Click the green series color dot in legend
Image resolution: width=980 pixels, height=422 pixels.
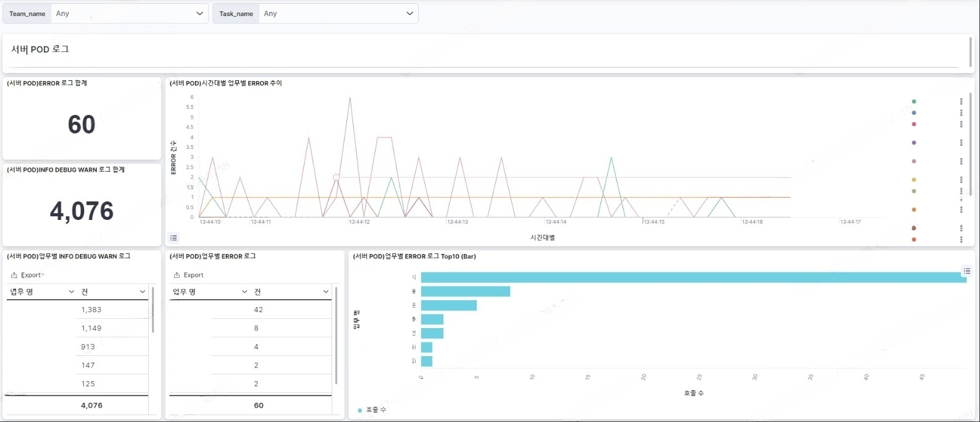pos(914,101)
